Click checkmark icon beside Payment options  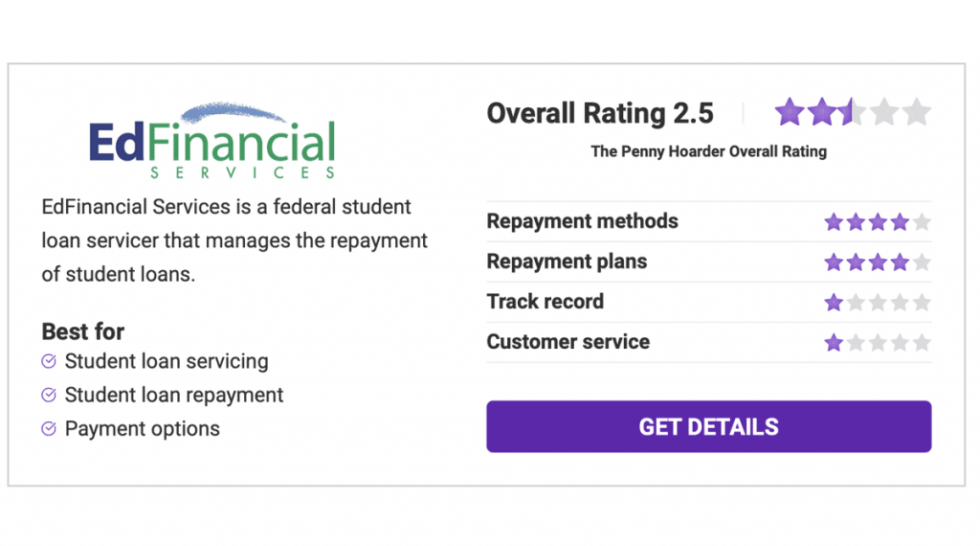[x=49, y=428]
